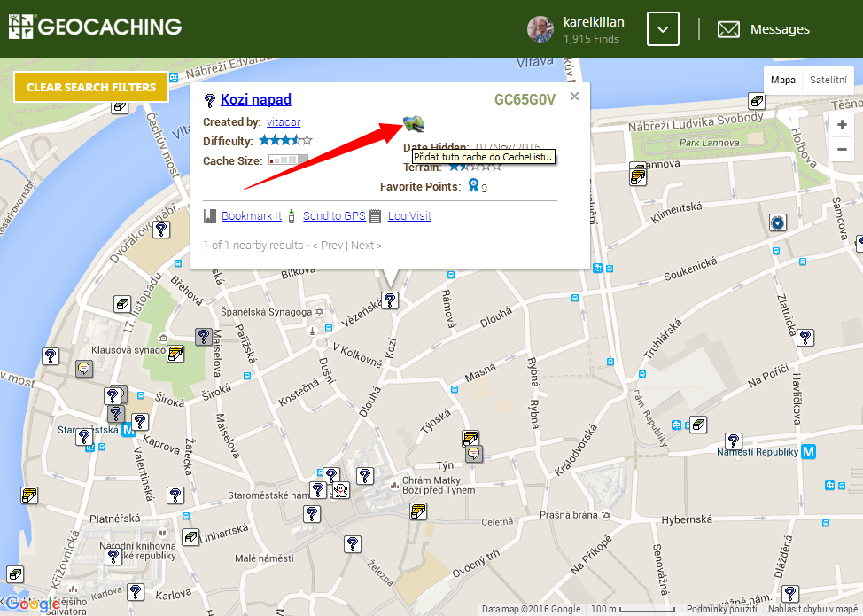
Task: Click Park Lannova label on map
Action: pos(709,143)
